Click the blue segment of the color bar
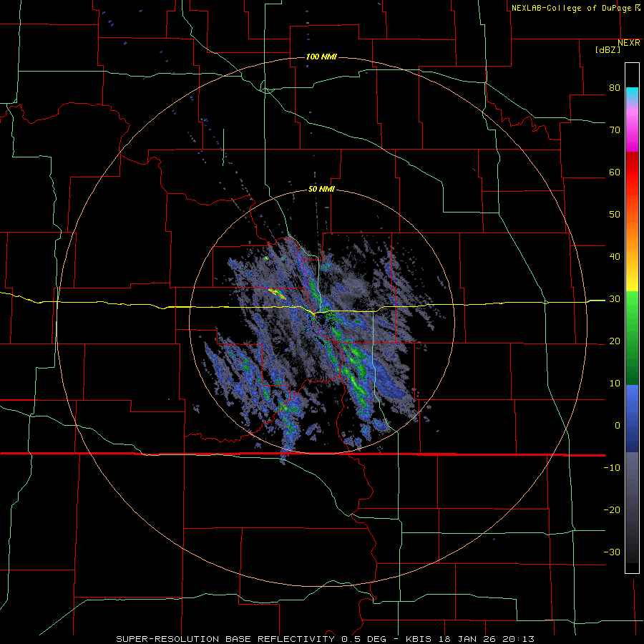This screenshot has height=644, width=644. pos(632,419)
